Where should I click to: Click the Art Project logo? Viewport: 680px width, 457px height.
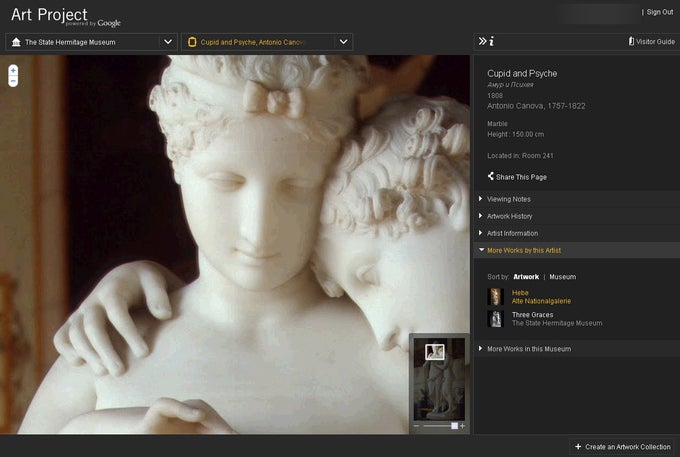(65, 17)
